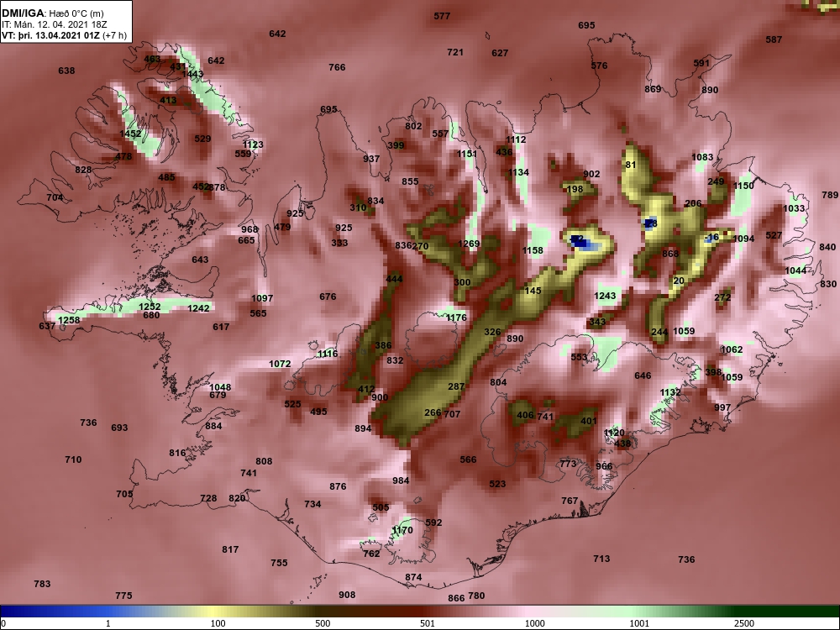The width and height of the screenshot is (840, 630).
Task: Select the value 817
Action: click(x=230, y=549)
